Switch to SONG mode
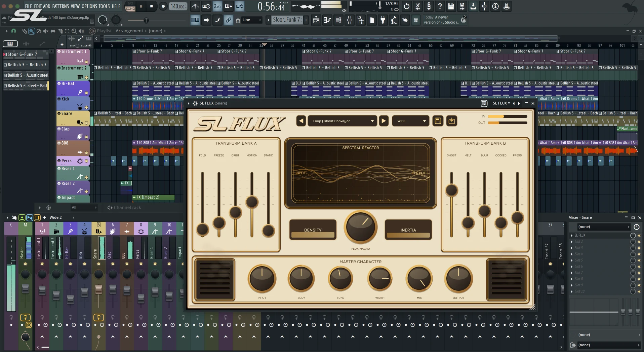Image resolution: width=644 pixels, height=352 pixels. coord(130,8)
